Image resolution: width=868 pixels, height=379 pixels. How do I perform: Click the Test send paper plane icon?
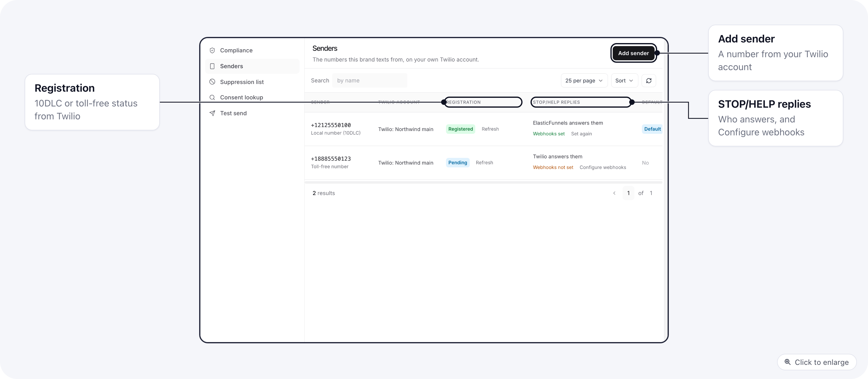(x=212, y=113)
